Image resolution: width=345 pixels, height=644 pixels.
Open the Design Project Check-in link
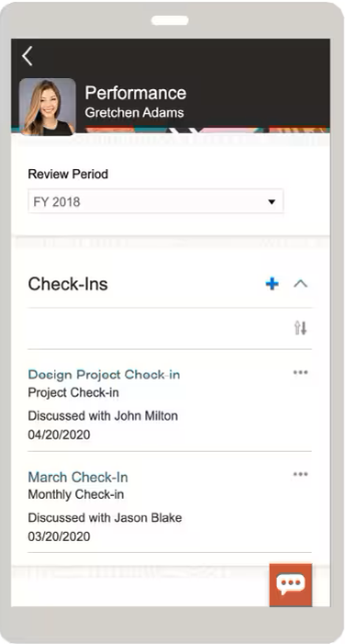104,375
